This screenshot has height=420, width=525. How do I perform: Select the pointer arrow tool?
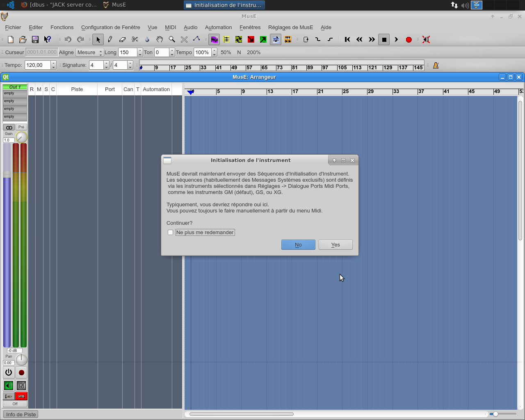pyautogui.click(x=98, y=39)
